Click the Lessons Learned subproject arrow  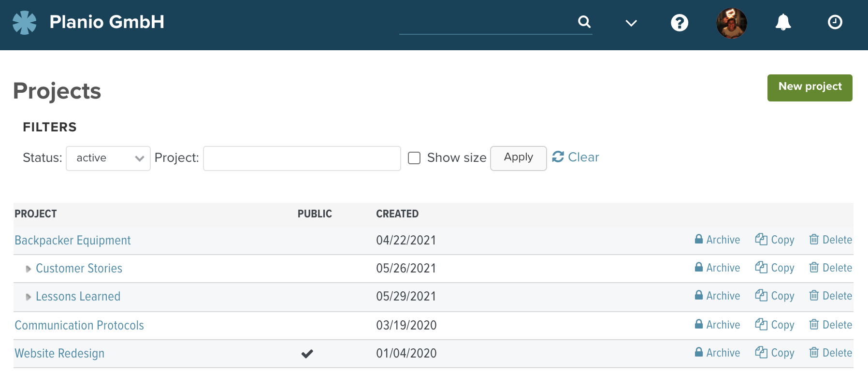tap(29, 297)
